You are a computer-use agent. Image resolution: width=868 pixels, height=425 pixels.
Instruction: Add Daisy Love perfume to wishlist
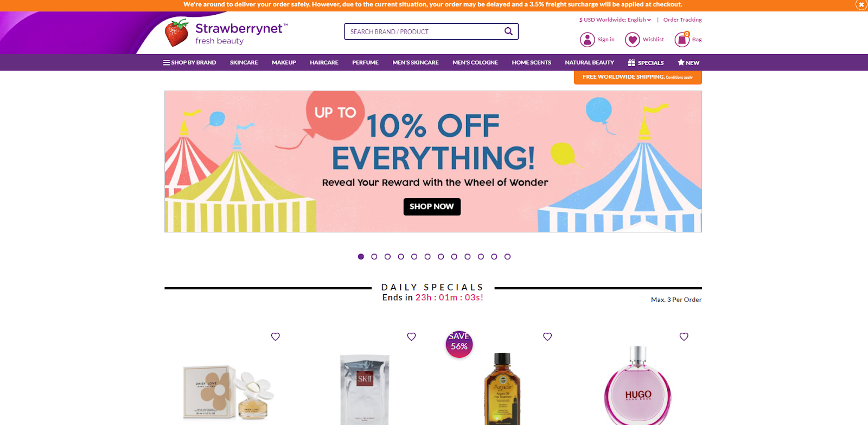pyautogui.click(x=276, y=337)
